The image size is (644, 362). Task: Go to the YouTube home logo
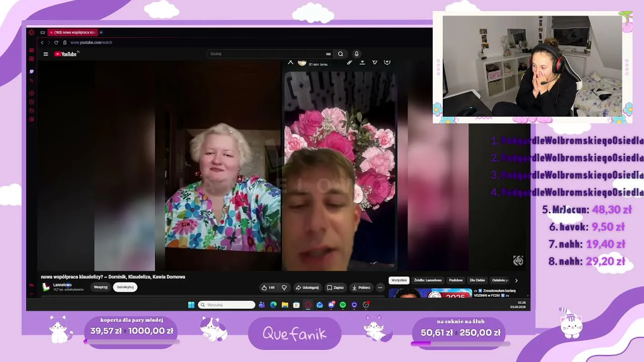point(65,54)
